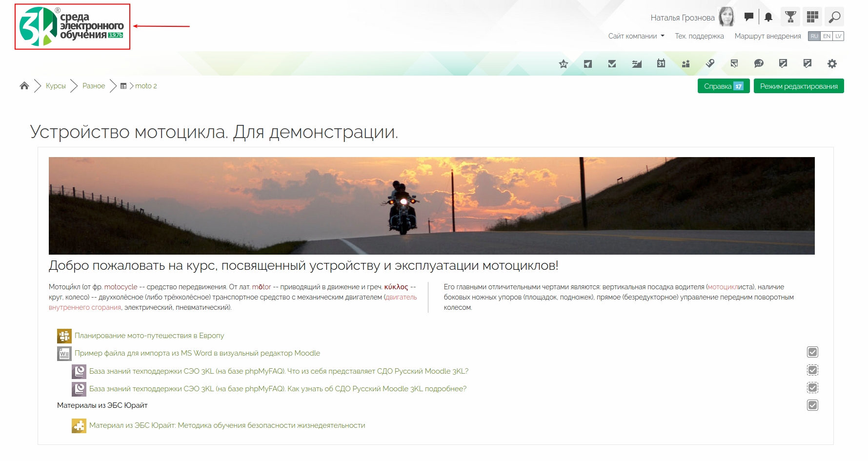Follow the κύκλος glossary link

click(396, 287)
